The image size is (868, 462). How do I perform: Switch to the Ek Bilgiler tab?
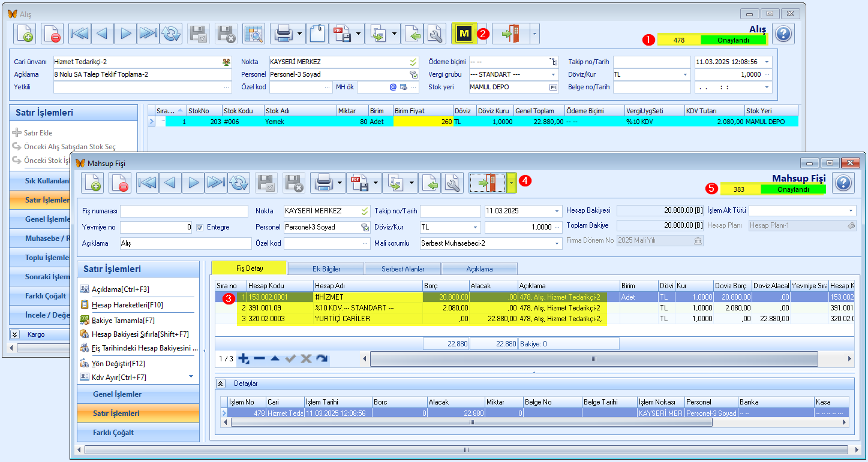(x=326, y=269)
